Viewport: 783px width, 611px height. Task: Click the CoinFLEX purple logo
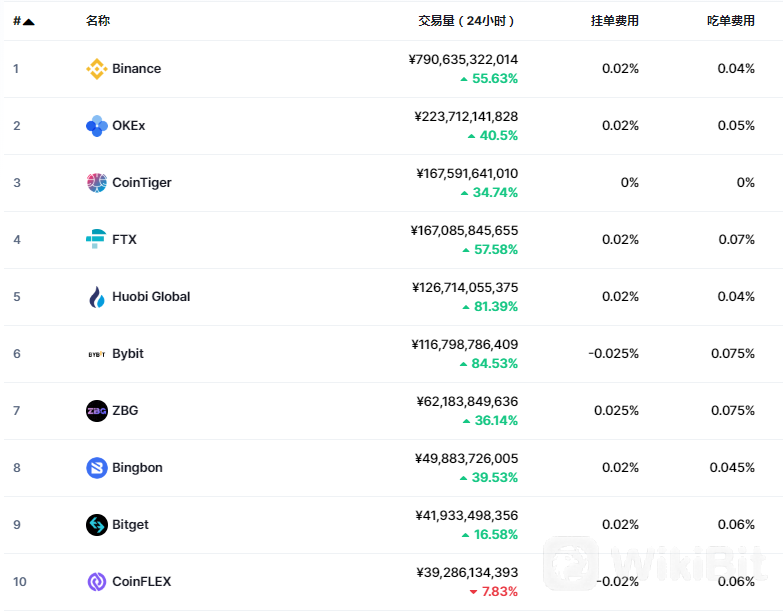96,582
